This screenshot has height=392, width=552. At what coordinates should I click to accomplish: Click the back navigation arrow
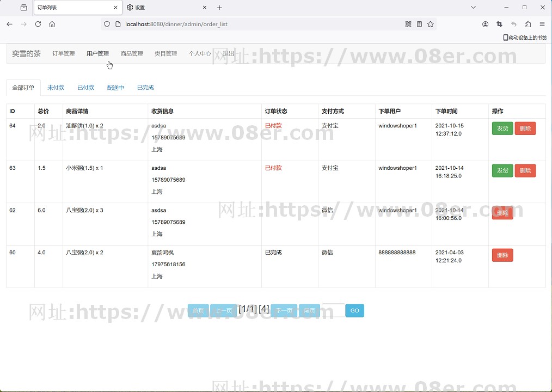tap(9, 24)
